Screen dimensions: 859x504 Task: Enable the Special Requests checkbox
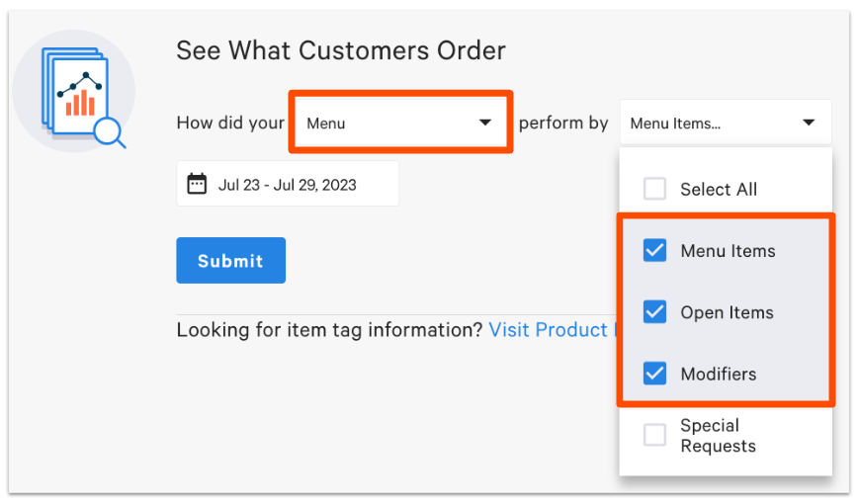click(x=654, y=435)
